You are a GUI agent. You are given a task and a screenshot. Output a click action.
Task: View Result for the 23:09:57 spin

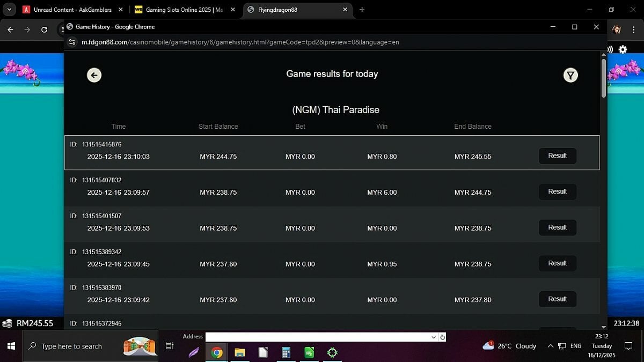pyautogui.click(x=557, y=192)
